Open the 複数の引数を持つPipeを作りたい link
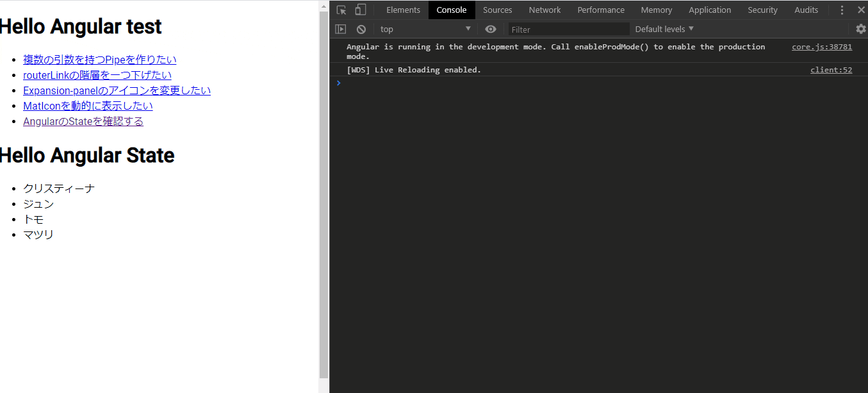This screenshot has width=868, height=393. (x=99, y=59)
